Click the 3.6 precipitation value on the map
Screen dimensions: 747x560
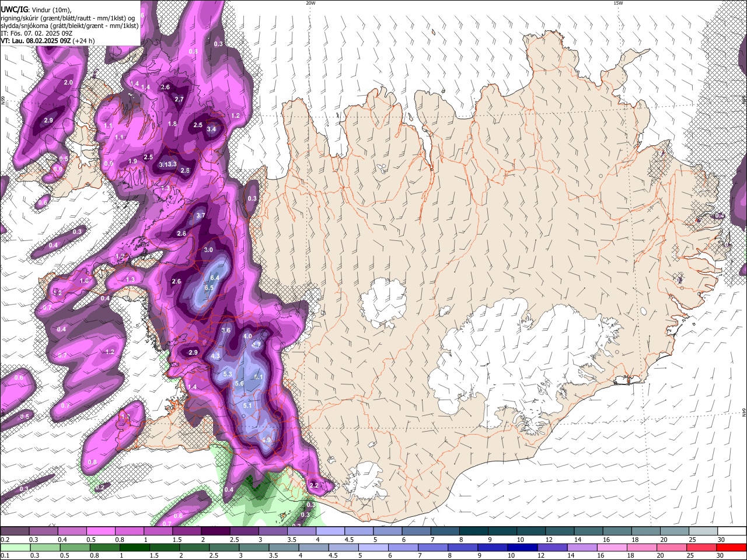226,330
